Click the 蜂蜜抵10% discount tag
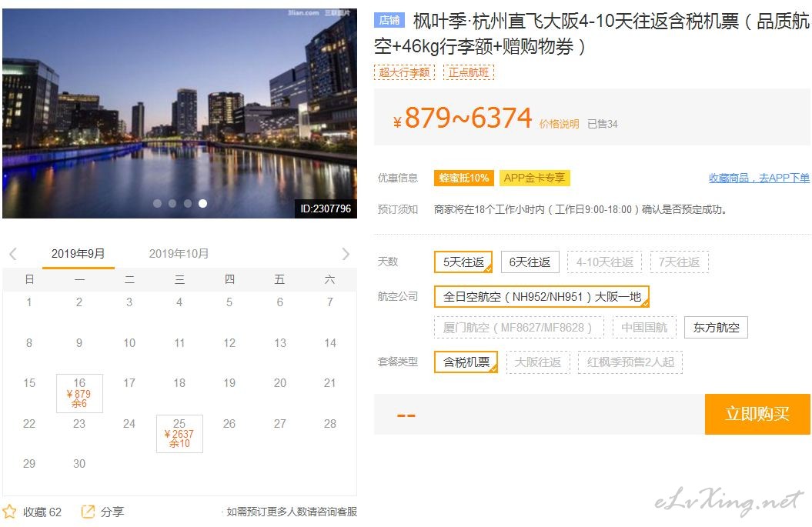The width and height of the screenshot is (812, 527). 464,178
